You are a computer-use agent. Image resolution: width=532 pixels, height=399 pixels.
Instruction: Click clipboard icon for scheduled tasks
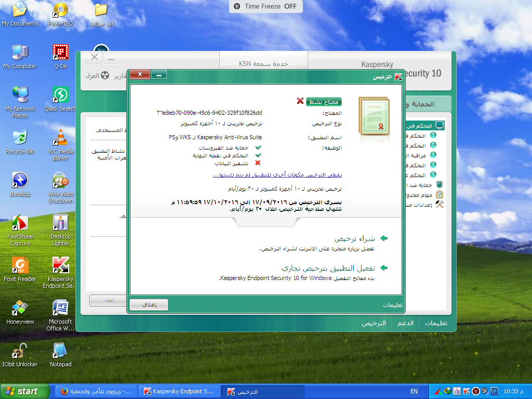pos(440,194)
